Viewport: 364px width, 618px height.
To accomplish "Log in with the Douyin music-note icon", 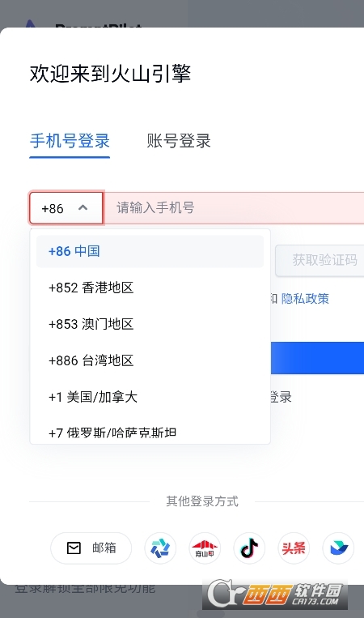I will [x=249, y=548].
